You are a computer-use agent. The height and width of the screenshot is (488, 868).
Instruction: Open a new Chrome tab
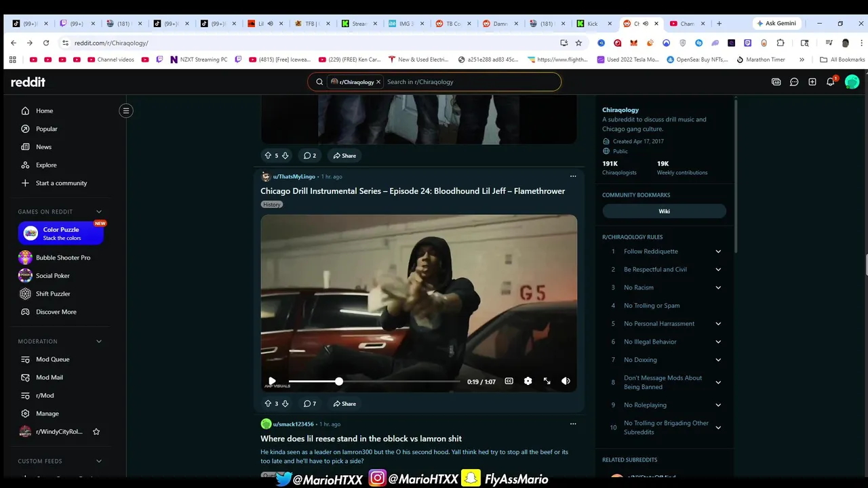tap(719, 23)
